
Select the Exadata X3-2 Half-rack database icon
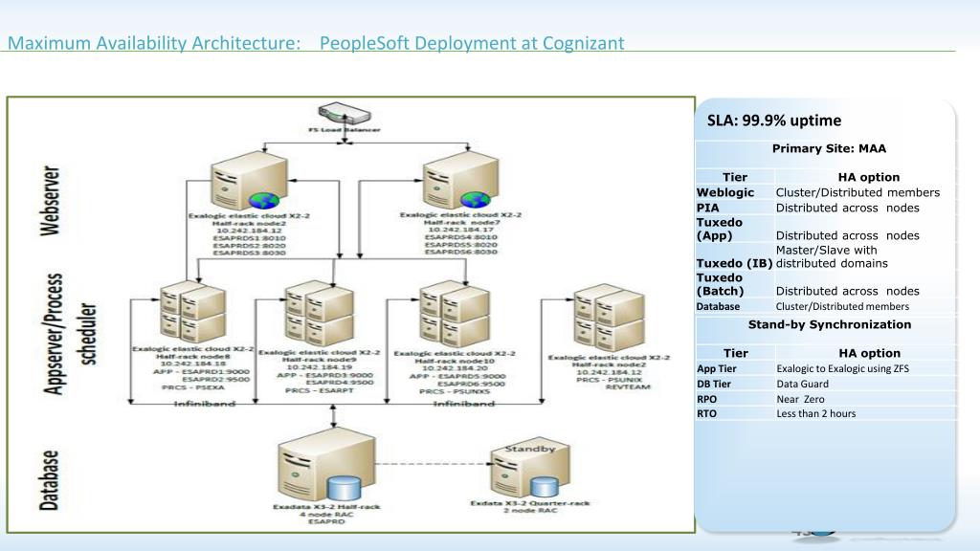click(x=326, y=465)
